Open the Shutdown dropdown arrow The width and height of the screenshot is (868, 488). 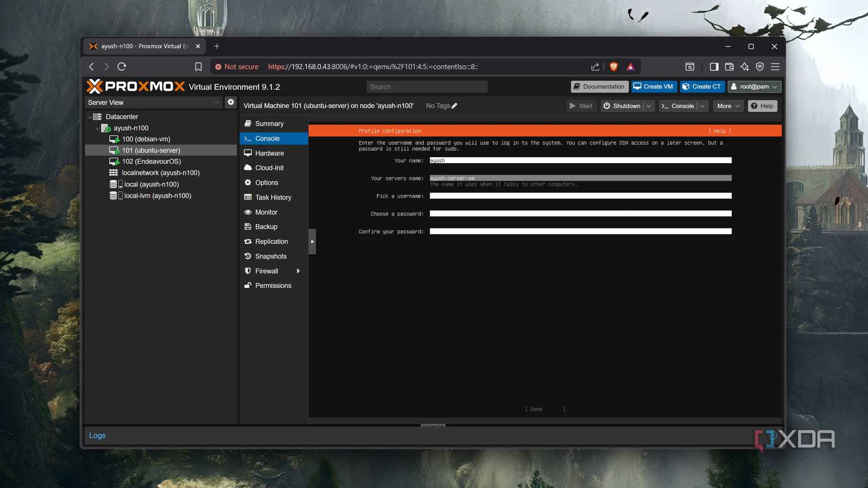click(648, 106)
